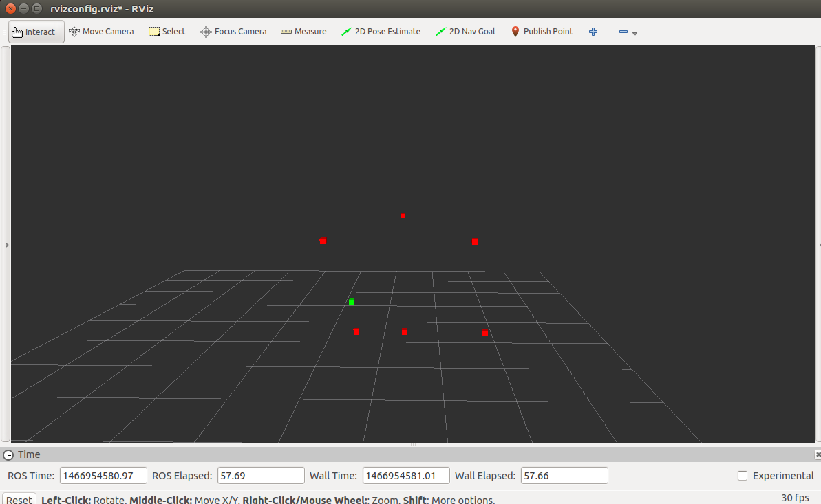Screen dimensions: 821x504
Task: Activate the Move Camera tool
Action: click(x=102, y=32)
